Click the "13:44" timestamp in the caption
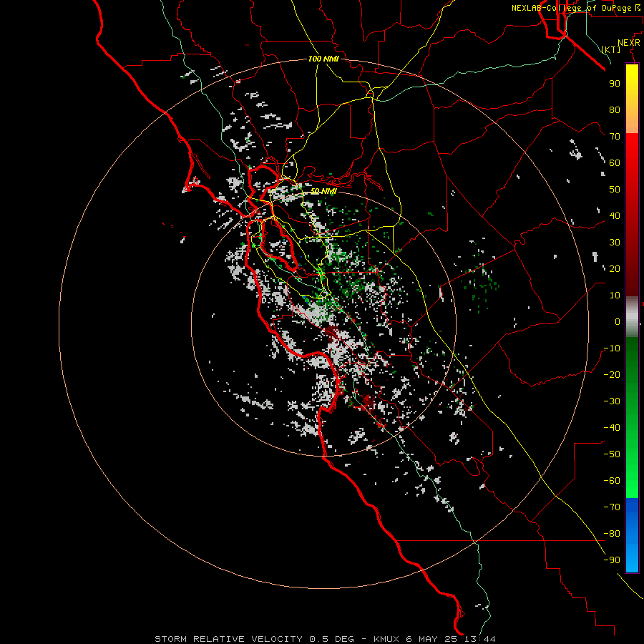 click(479, 639)
